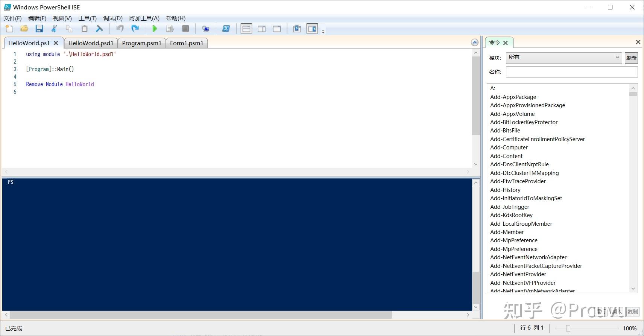Show script pane on the right layout icon
Image resolution: width=644 pixels, height=336 pixels.
262,29
